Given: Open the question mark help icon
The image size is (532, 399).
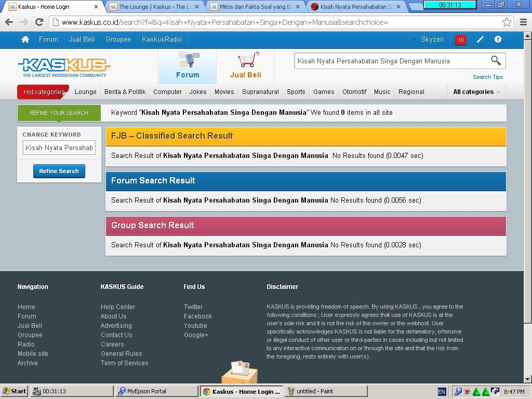Looking at the screenshot, I should pos(498,39).
